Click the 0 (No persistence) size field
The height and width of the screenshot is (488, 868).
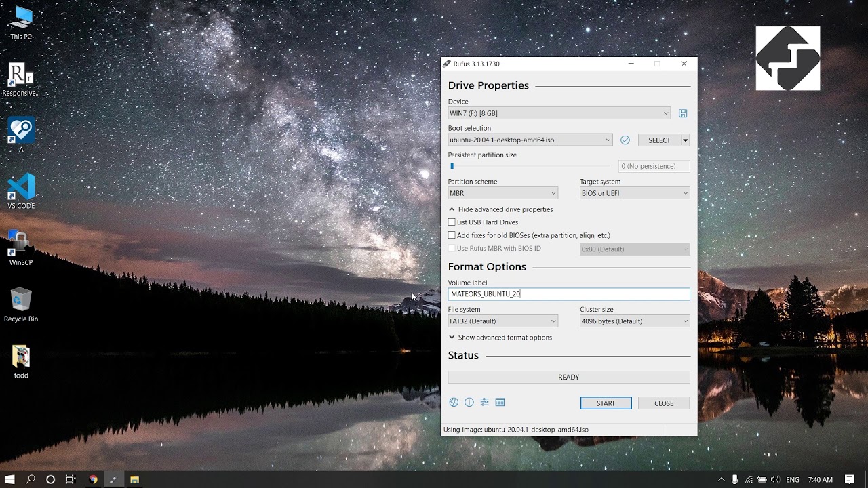click(654, 166)
